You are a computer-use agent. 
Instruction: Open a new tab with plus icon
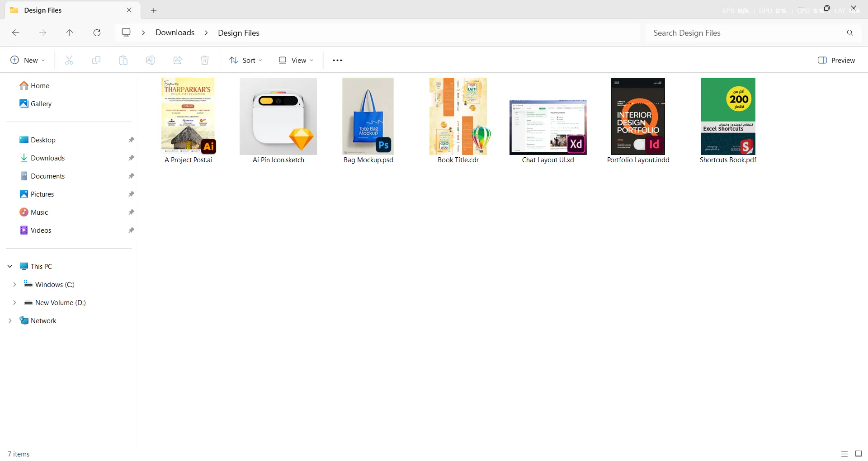click(154, 10)
